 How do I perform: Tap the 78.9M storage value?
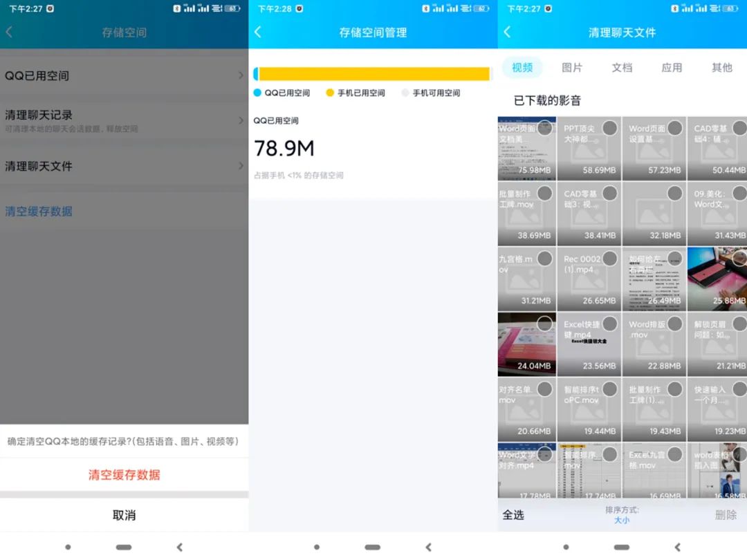pos(284,149)
